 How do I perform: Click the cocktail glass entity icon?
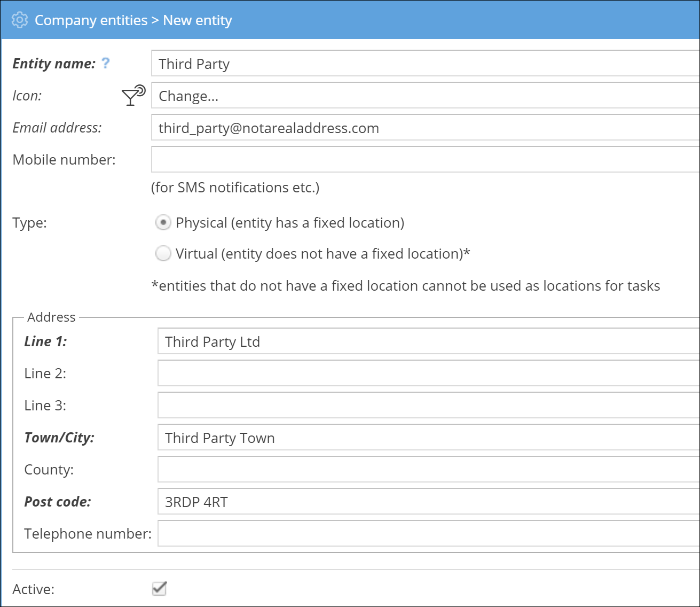[x=133, y=95]
